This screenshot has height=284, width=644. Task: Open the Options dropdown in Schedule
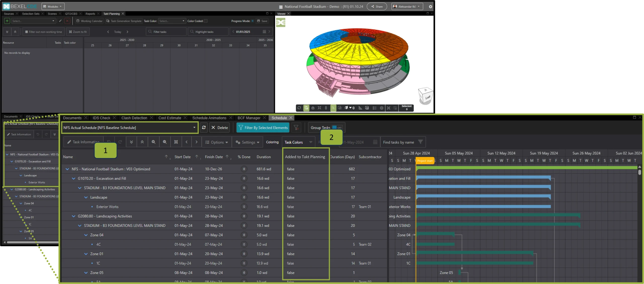point(217,142)
